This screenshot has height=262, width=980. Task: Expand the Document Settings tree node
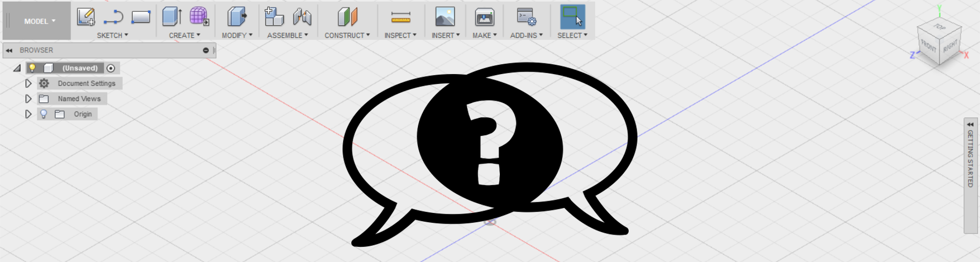click(x=28, y=83)
